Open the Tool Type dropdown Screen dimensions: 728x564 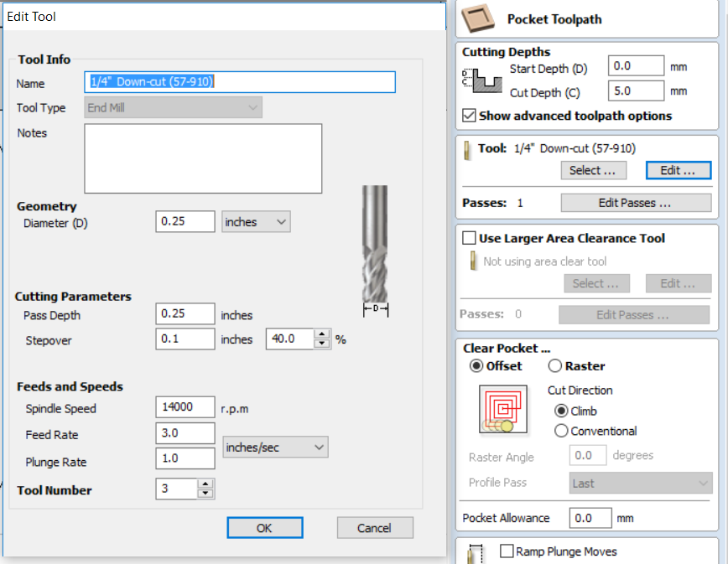[173, 107]
